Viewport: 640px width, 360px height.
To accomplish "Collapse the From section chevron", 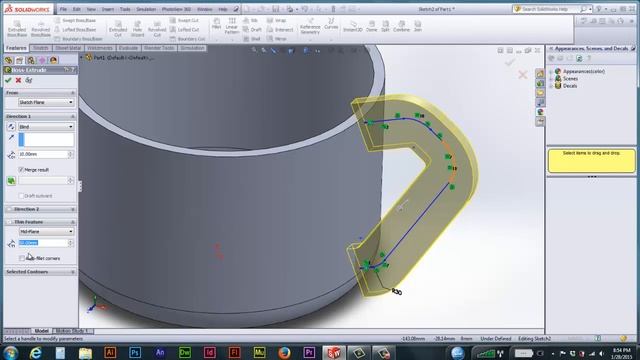I will (73, 93).
